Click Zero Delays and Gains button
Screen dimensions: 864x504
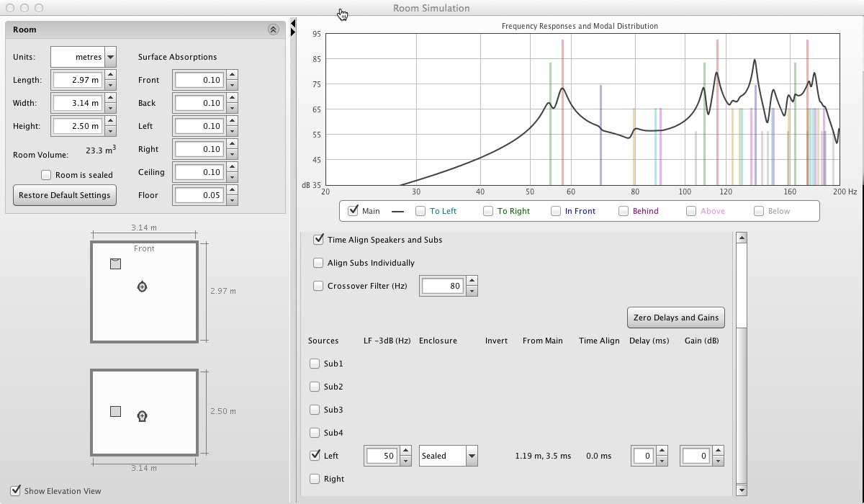click(x=676, y=318)
